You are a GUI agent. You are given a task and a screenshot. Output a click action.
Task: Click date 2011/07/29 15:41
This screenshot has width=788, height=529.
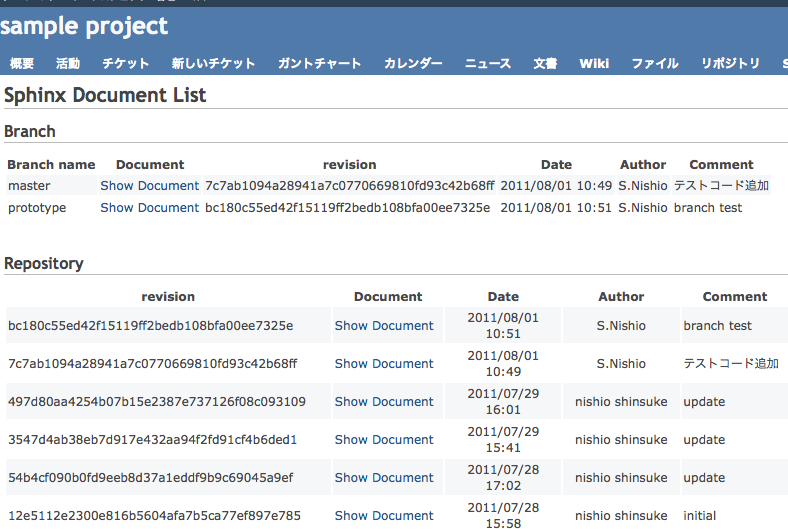click(x=503, y=440)
